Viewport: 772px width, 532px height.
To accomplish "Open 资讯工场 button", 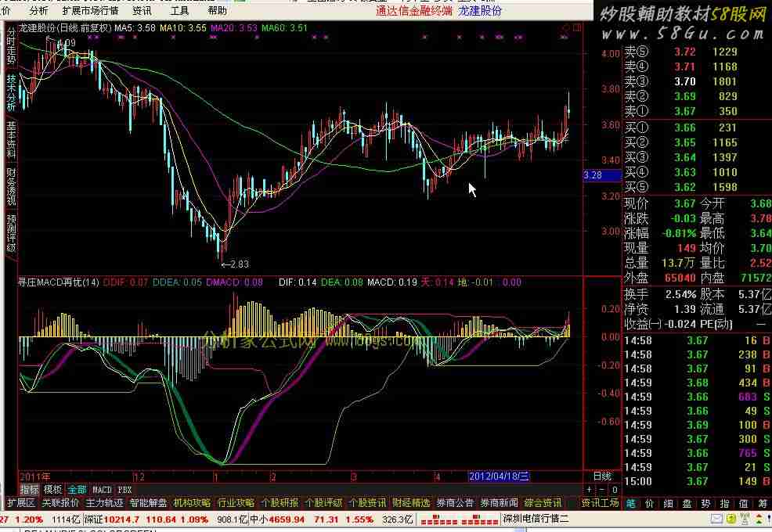I will coord(600,503).
